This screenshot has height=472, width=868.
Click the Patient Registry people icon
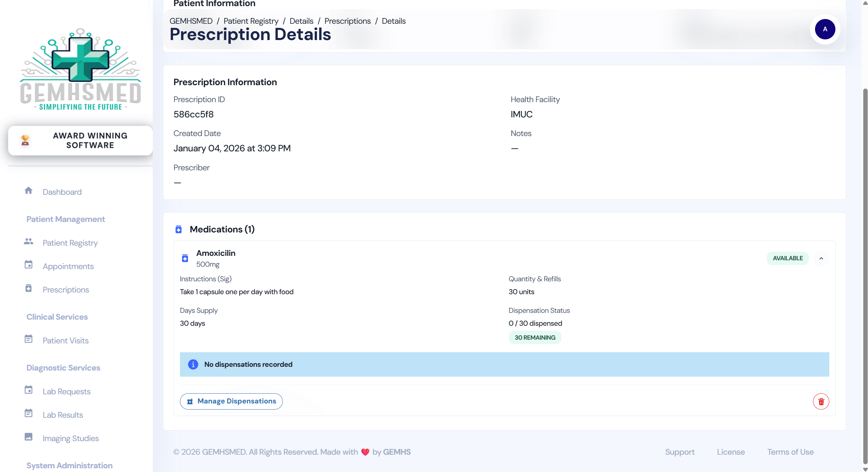point(29,241)
